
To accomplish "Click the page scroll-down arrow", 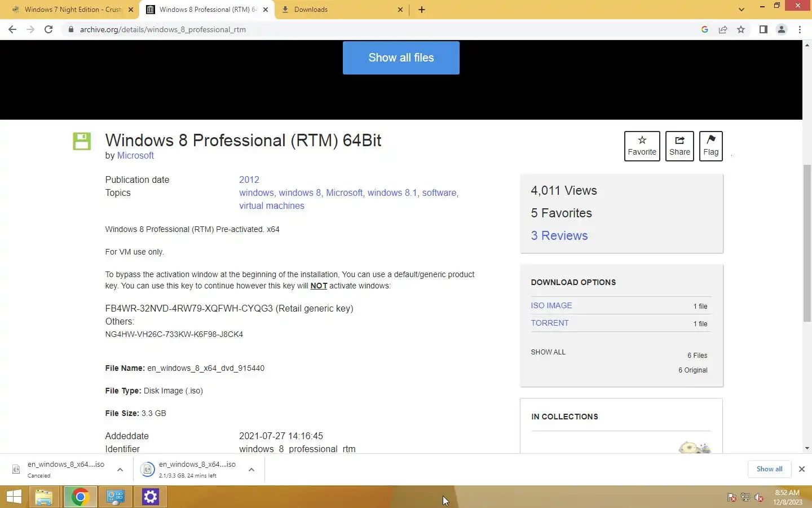I will click(x=807, y=448).
